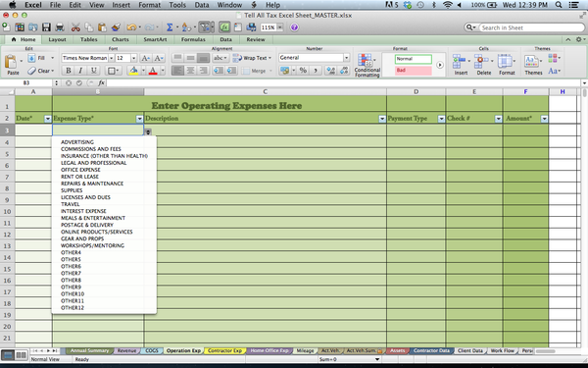
Task: Toggle center text alignment
Action: 190,71
